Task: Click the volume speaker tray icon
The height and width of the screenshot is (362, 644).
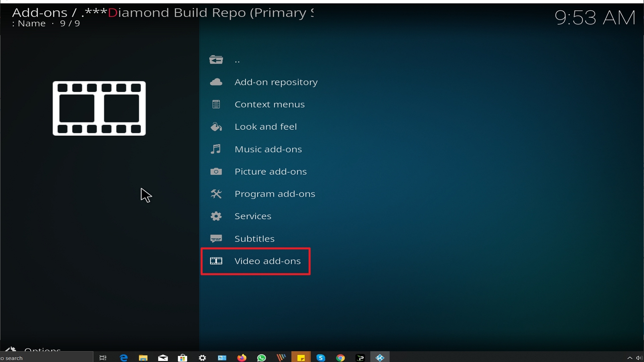Action: pyautogui.click(x=639, y=358)
